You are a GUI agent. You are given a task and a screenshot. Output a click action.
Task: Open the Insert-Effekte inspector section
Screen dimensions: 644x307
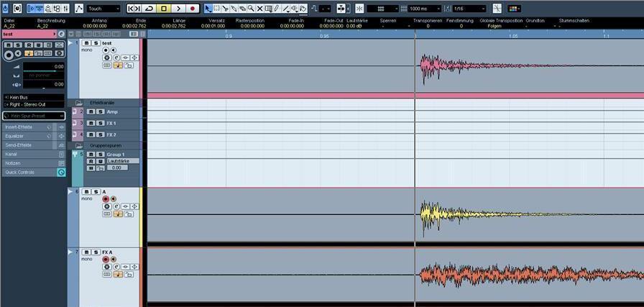pyautogui.click(x=29, y=127)
